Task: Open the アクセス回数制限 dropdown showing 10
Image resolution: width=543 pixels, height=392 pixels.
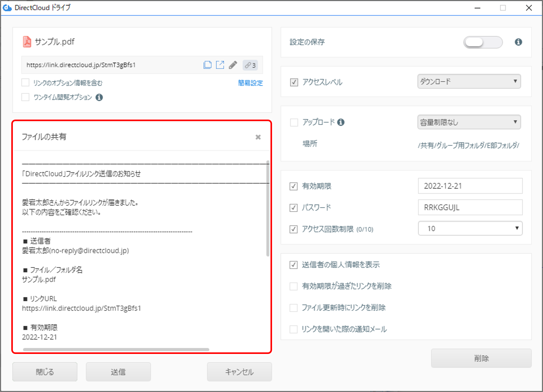Action: pyautogui.click(x=470, y=228)
